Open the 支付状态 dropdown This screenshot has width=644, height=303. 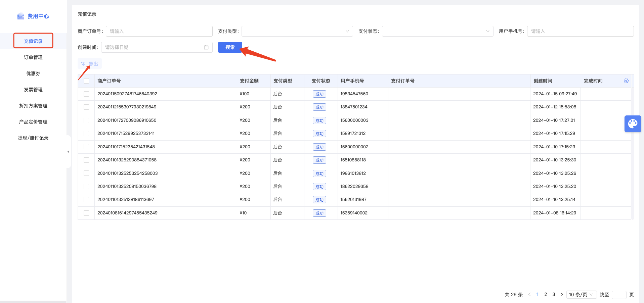[x=438, y=31]
